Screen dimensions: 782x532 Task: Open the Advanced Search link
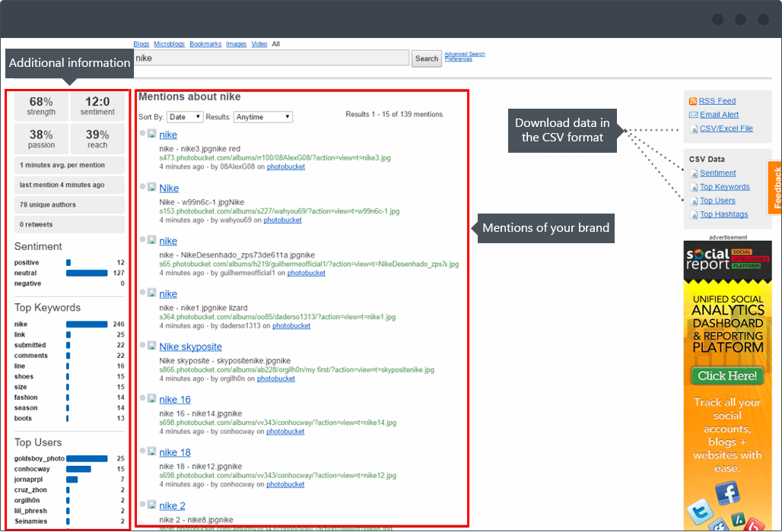[465, 54]
